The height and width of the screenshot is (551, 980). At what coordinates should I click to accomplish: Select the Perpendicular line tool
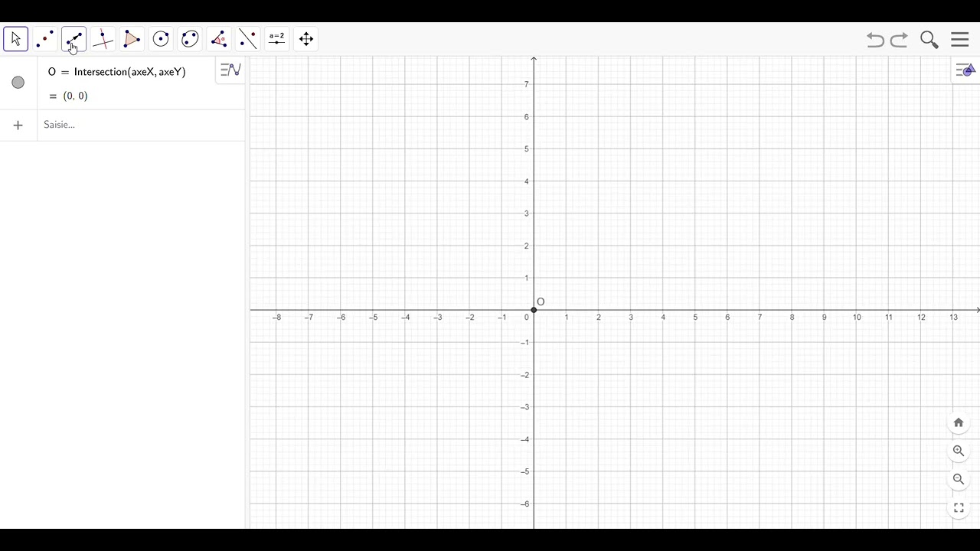click(103, 39)
